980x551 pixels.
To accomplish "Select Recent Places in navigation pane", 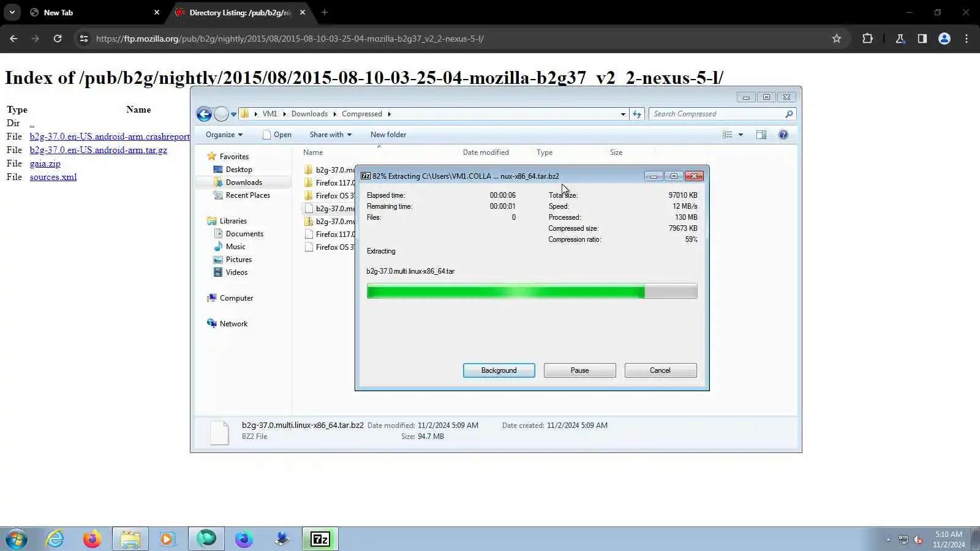I will pos(247,195).
